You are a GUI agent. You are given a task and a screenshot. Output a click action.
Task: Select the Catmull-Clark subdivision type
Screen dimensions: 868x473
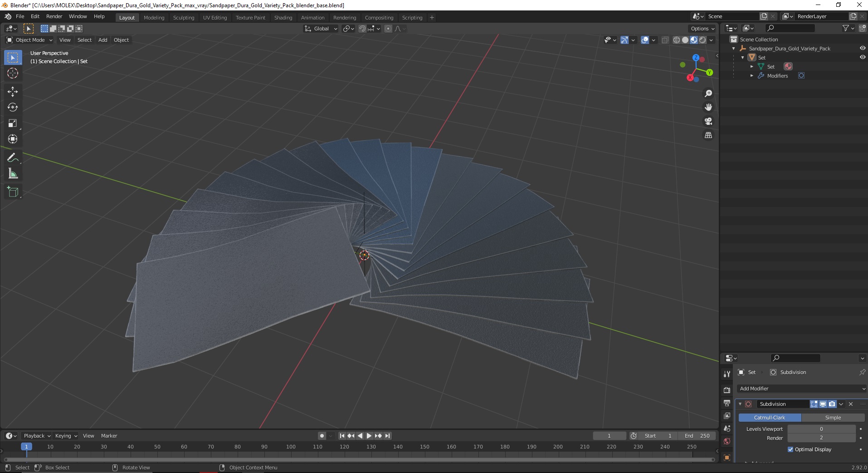(x=770, y=418)
